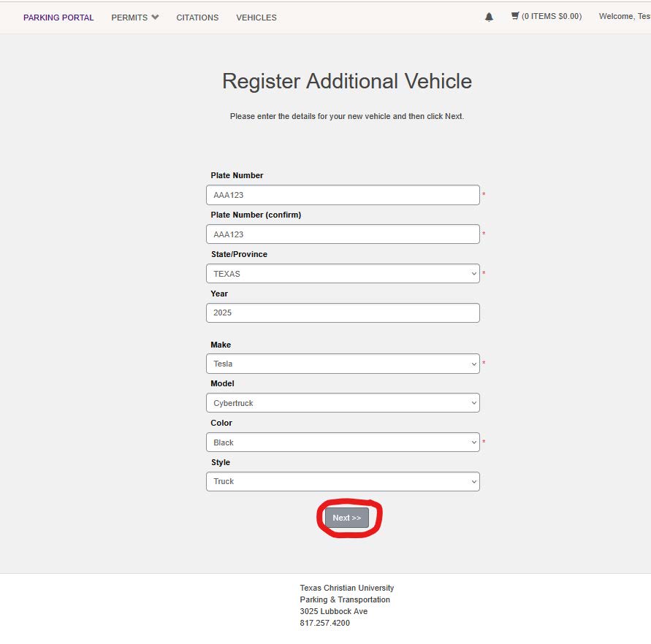Screen dimensions: 651x644
Task: Click the Register Additional Vehicle heading
Action: point(347,81)
